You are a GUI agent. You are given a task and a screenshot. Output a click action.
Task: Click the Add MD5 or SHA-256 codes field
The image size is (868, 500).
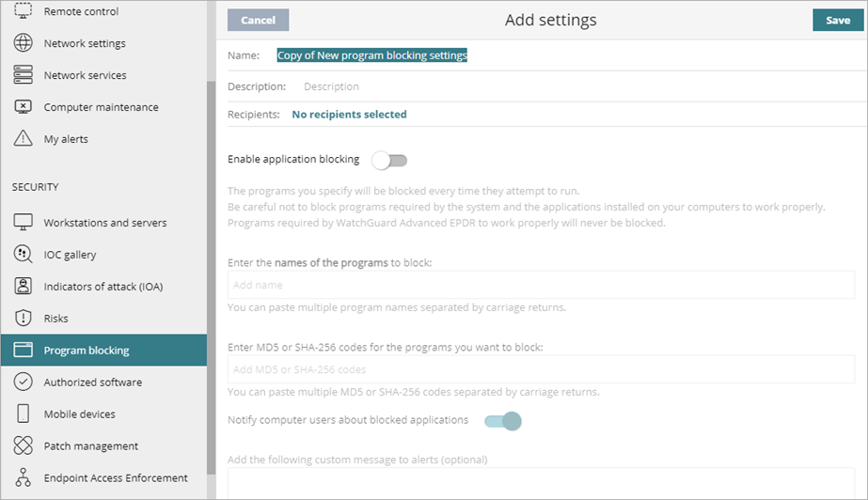pos(541,369)
